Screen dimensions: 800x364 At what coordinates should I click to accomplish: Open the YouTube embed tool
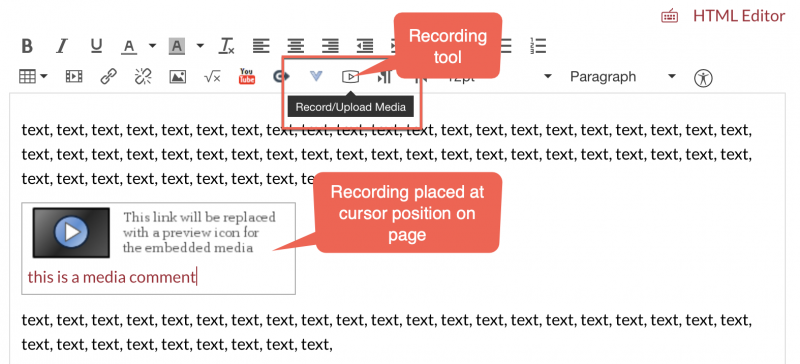(x=247, y=77)
